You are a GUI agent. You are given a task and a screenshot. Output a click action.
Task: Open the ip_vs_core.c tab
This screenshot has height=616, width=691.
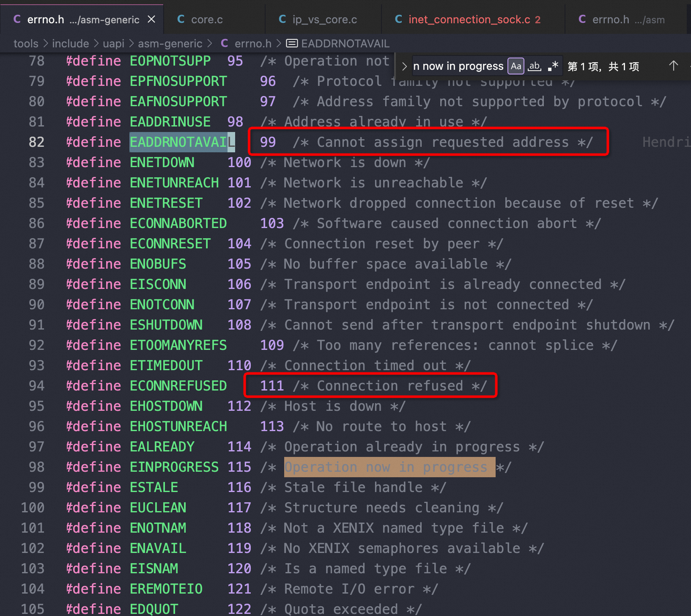coord(324,19)
